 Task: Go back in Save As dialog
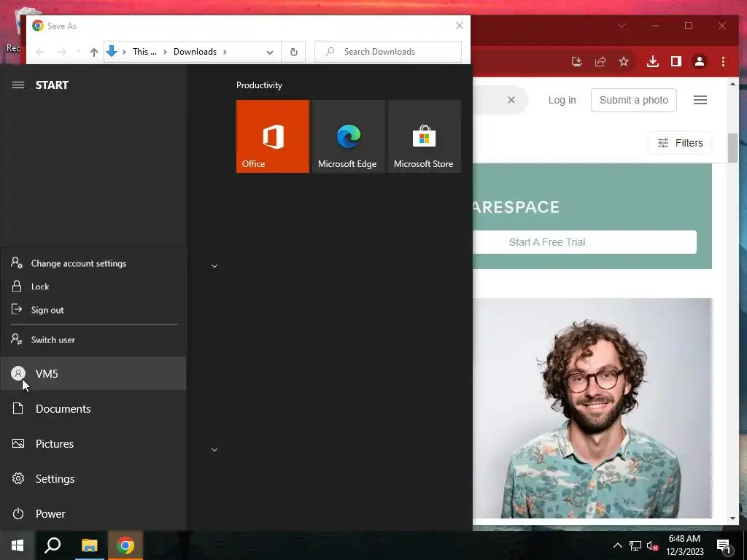pos(40,52)
